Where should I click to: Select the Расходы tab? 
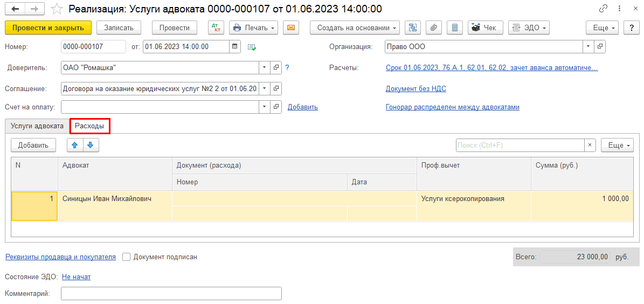click(x=89, y=126)
